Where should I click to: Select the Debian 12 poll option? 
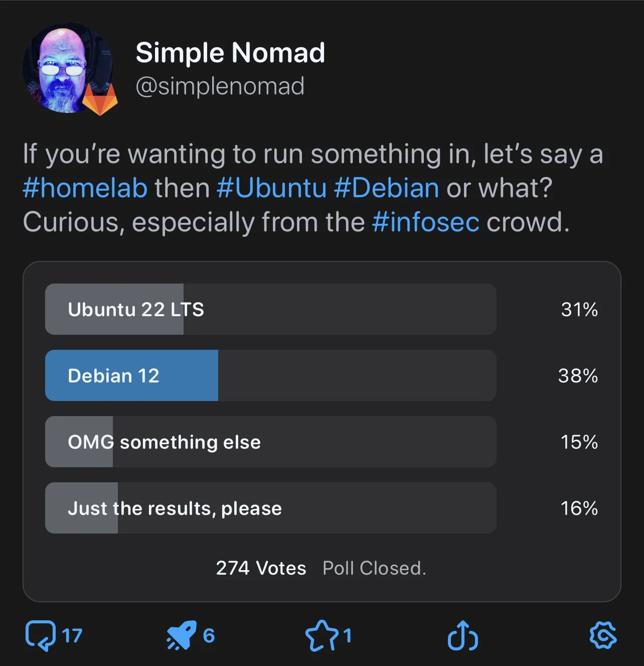tap(270, 375)
